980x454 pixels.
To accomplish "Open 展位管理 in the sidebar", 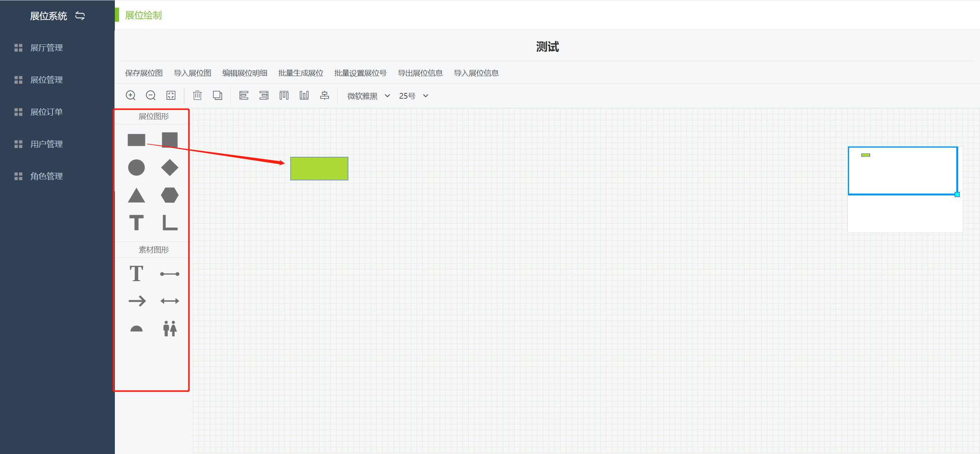I will (46, 80).
